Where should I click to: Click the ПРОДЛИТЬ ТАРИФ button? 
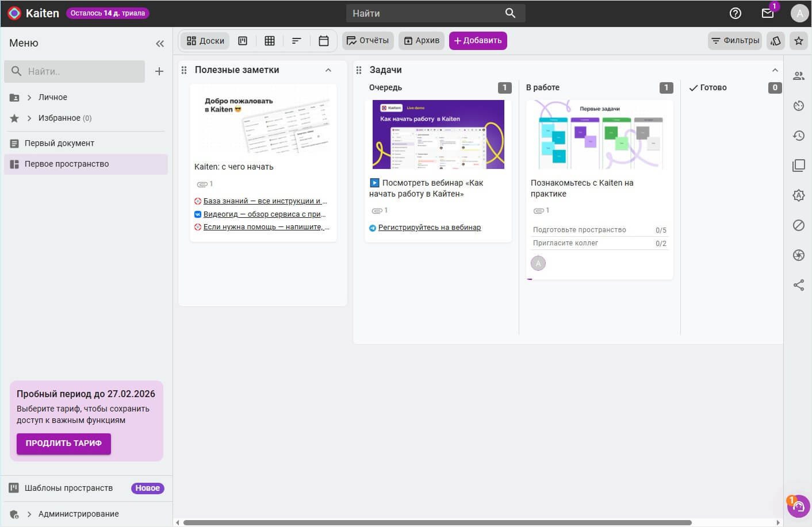pyautogui.click(x=64, y=443)
